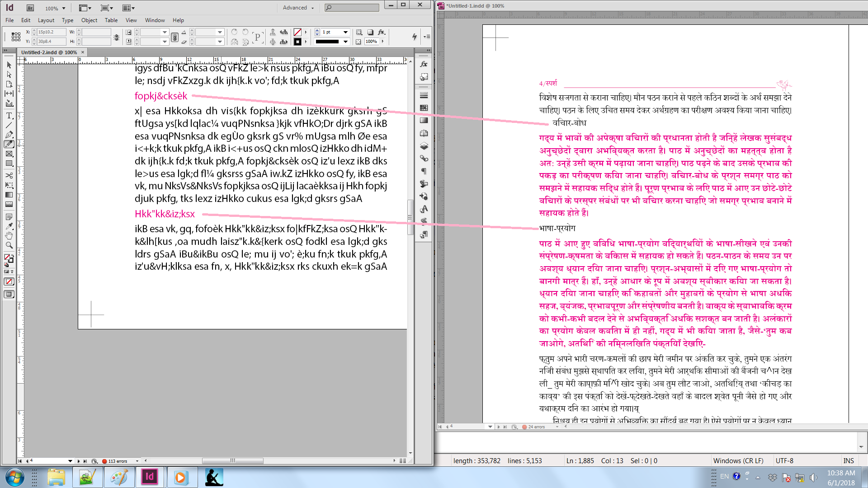Select the Pen tool

coord(9,135)
